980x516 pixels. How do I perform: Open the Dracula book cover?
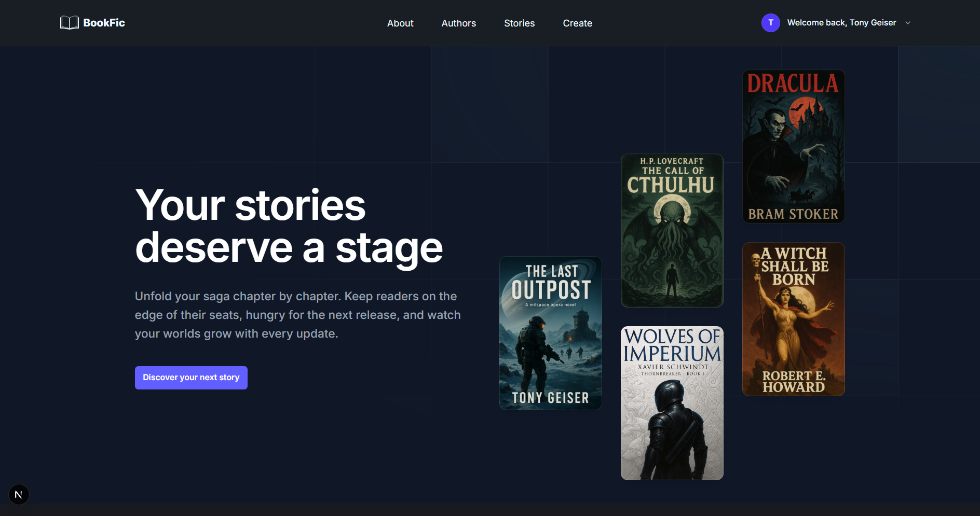(793, 146)
